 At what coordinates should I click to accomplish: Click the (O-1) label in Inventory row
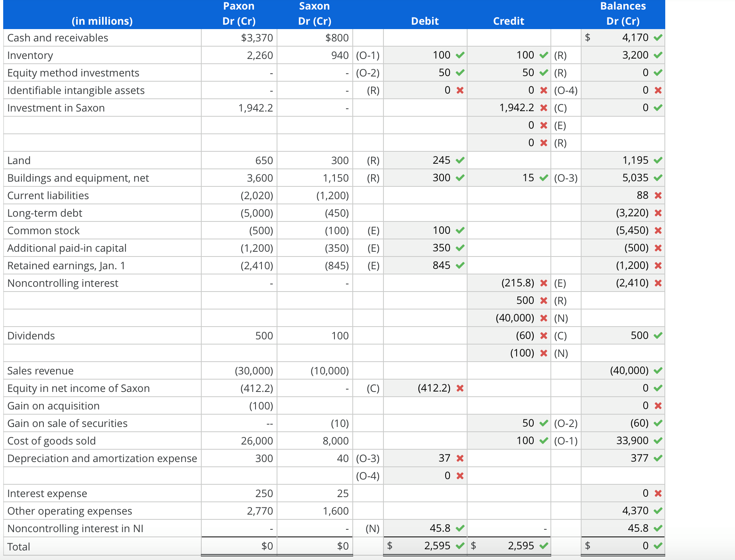(x=367, y=55)
